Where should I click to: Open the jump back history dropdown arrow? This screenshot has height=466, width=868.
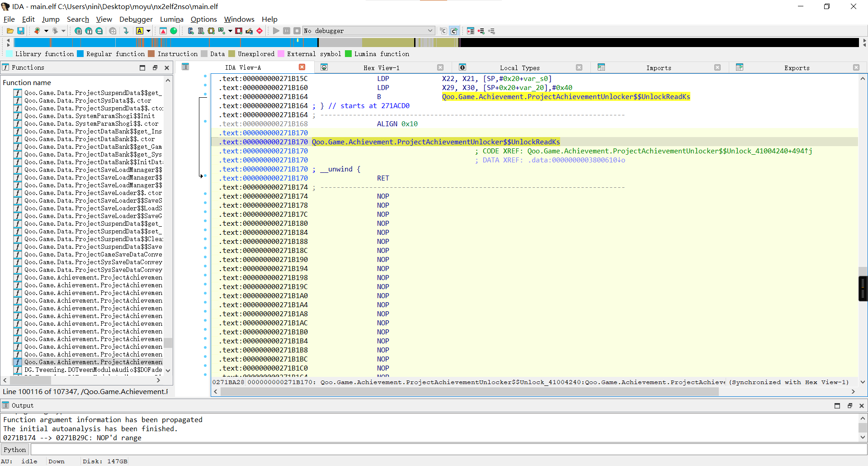[x=46, y=31]
